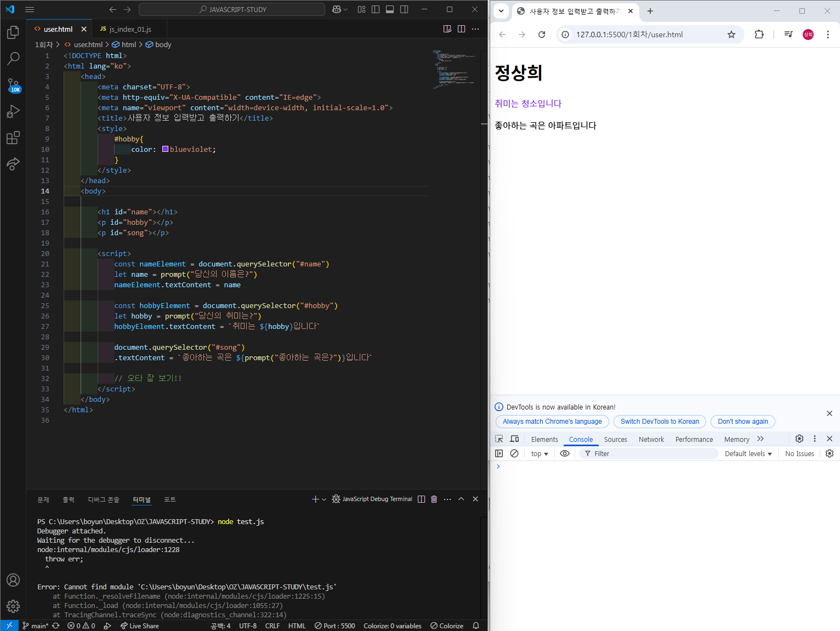Viewport: 840px width, 631px height.
Task: Bookmark this page with the star icon
Action: click(731, 35)
